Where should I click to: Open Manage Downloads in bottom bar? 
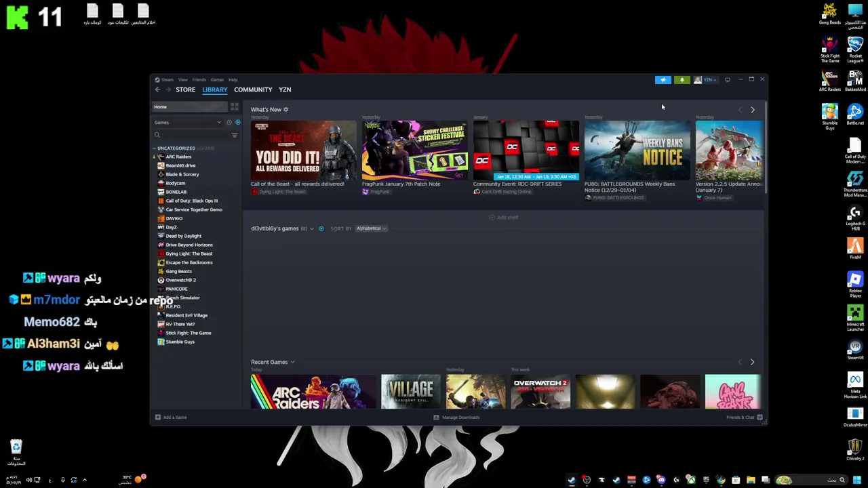click(456, 418)
